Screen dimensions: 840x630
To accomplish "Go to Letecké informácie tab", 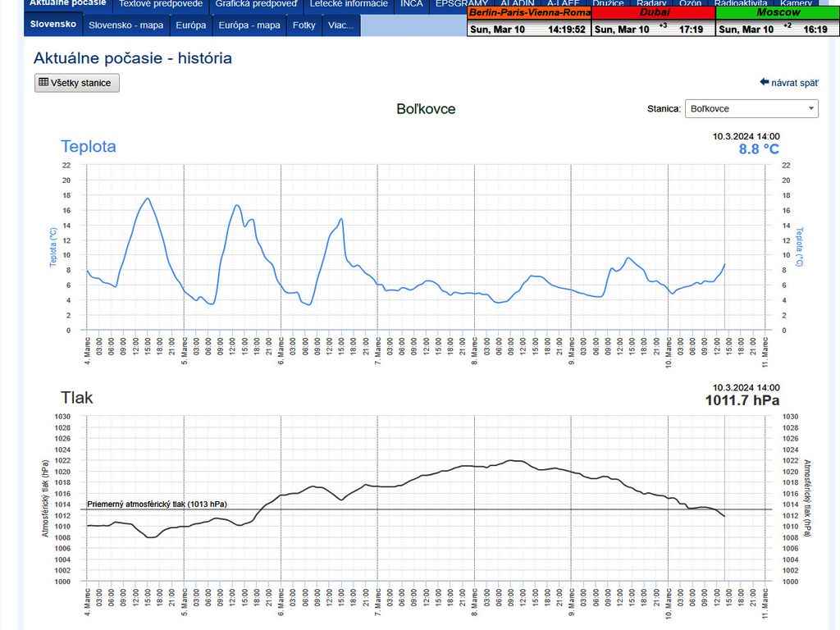I will (349, 4).
